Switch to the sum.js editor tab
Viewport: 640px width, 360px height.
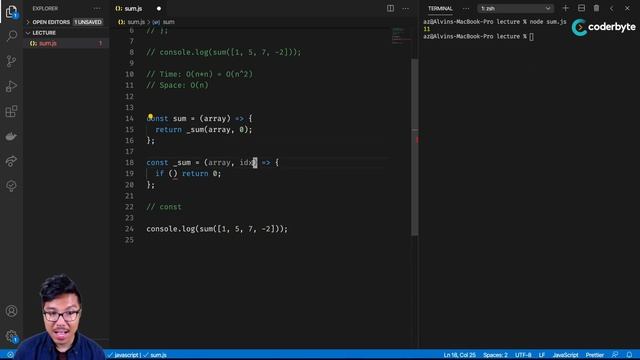(x=138, y=9)
